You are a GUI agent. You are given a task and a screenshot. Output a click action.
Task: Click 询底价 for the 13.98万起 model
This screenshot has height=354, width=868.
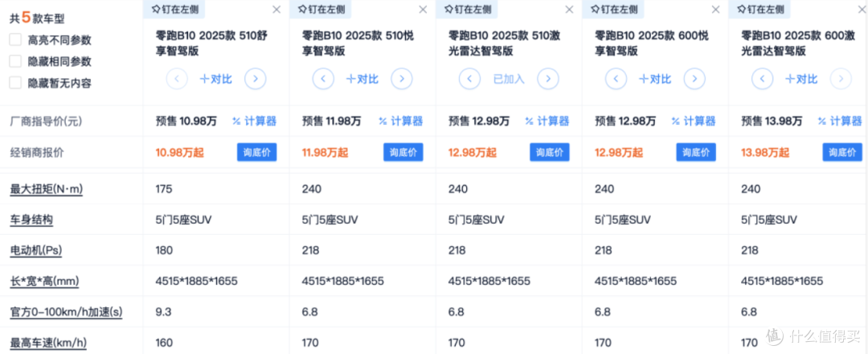pyautogui.click(x=842, y=152)
